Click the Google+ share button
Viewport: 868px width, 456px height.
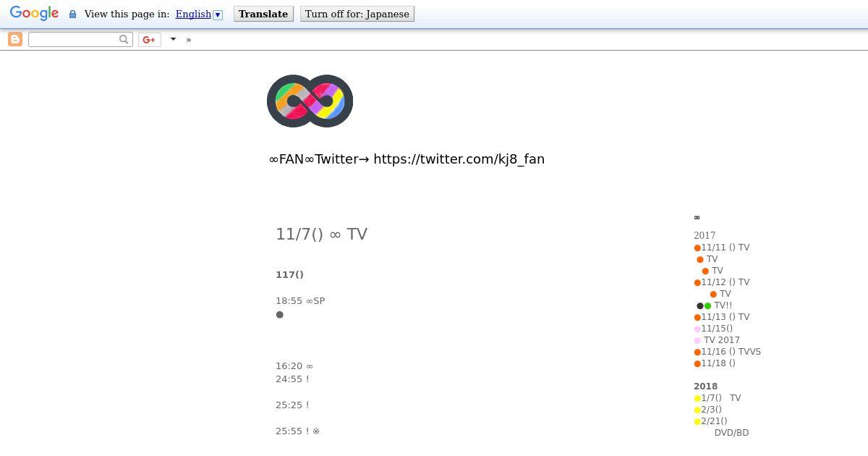pyautogui.click(x=149, y=39)
